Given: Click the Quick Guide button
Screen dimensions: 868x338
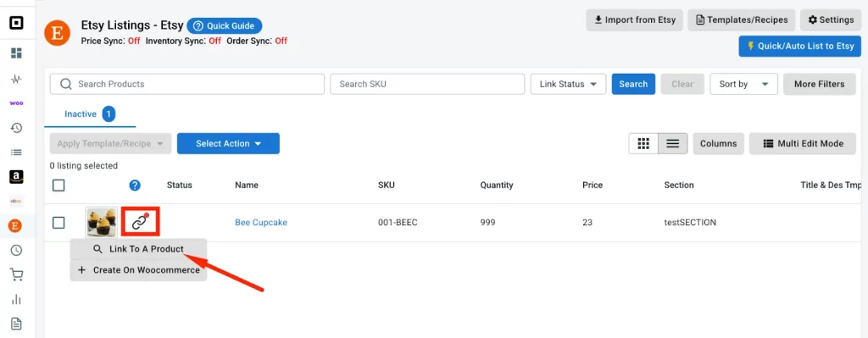Looking at the screenshot, I should click(x=224, y=26).
